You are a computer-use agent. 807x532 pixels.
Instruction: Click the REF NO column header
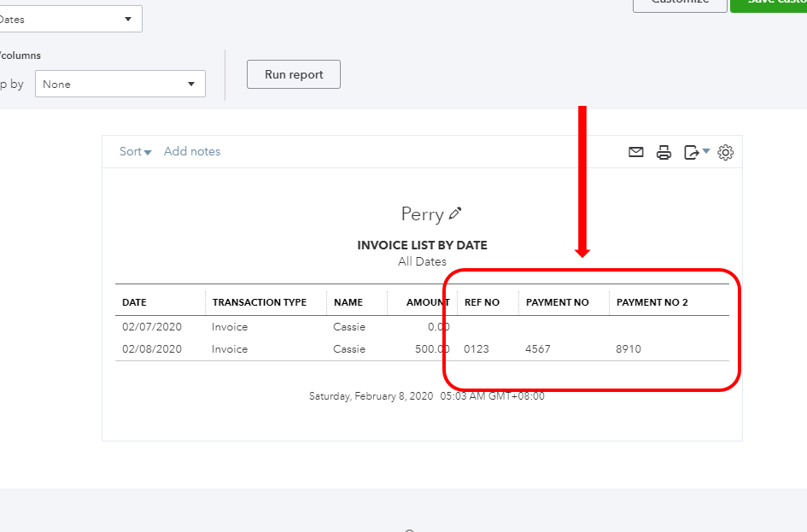(482, 302)
